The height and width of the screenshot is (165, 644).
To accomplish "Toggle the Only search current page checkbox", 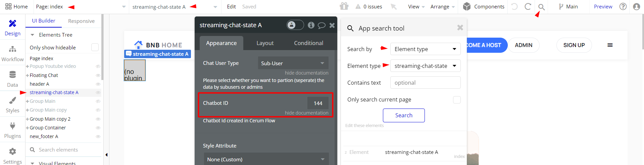I will [457, 100].
